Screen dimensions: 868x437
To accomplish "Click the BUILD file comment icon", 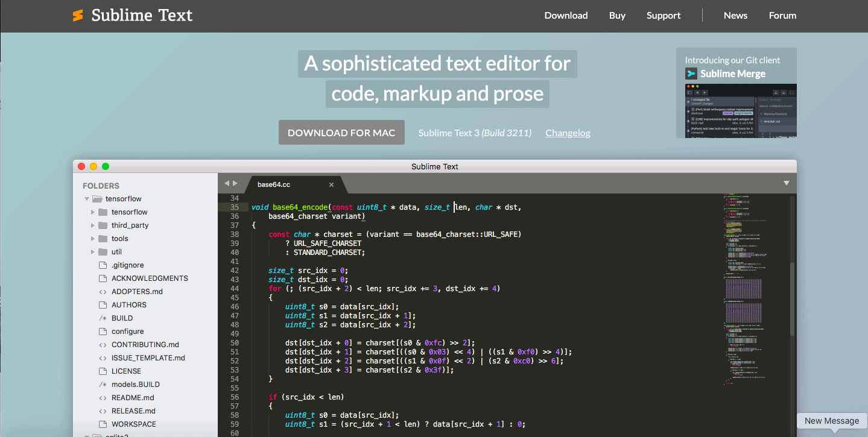I will click(103, 318).
